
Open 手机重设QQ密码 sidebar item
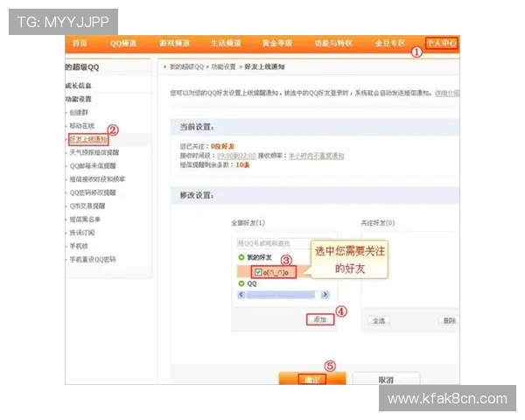[93, 260]
